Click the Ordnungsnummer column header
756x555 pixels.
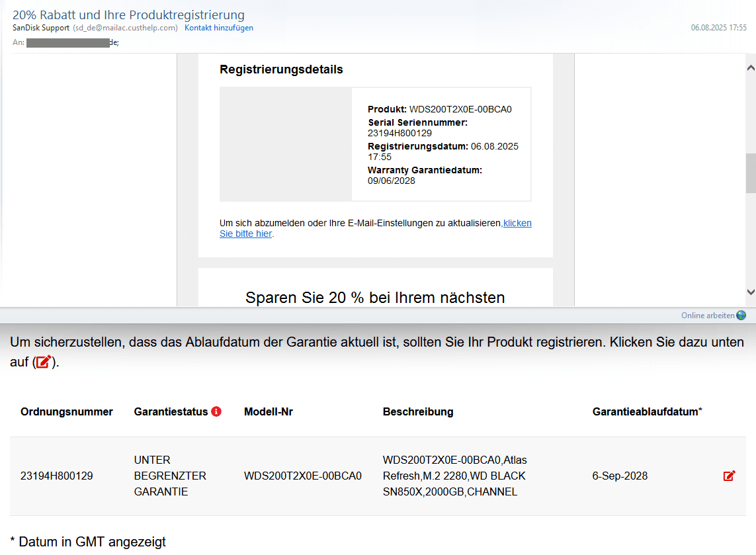point(67,412)
